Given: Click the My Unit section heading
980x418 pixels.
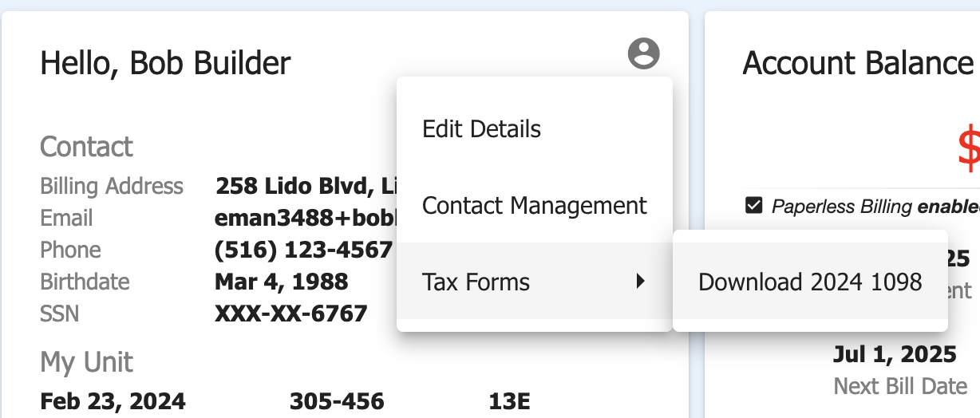Looking at the screenshot, I should (x=86, y=362).
